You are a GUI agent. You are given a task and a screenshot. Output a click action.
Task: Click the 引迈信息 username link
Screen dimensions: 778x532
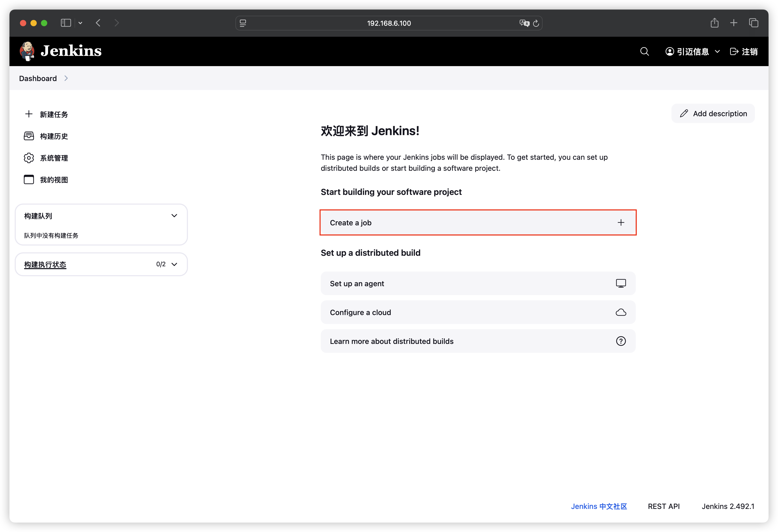click(x=693, y=51)
